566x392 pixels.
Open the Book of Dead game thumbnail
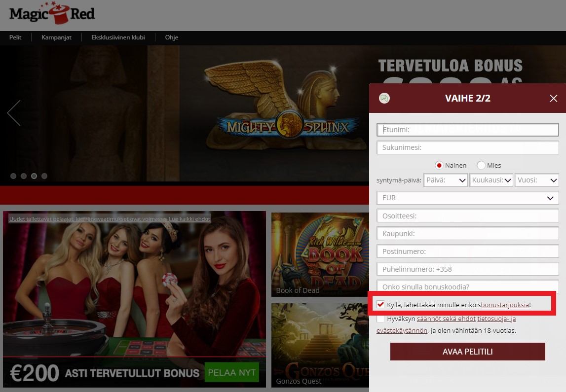320,254
